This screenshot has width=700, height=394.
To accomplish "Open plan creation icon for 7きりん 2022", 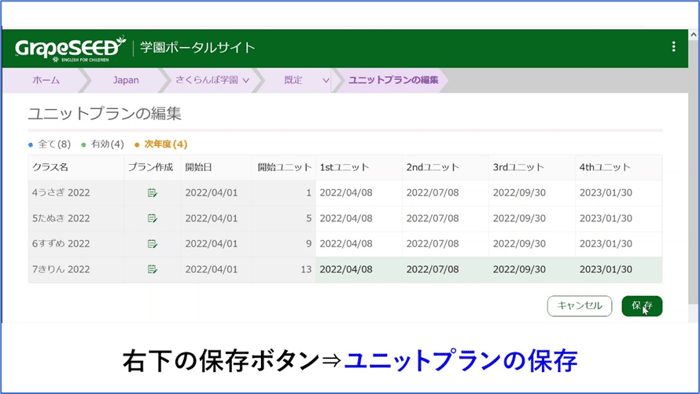I will coord(152,269).
